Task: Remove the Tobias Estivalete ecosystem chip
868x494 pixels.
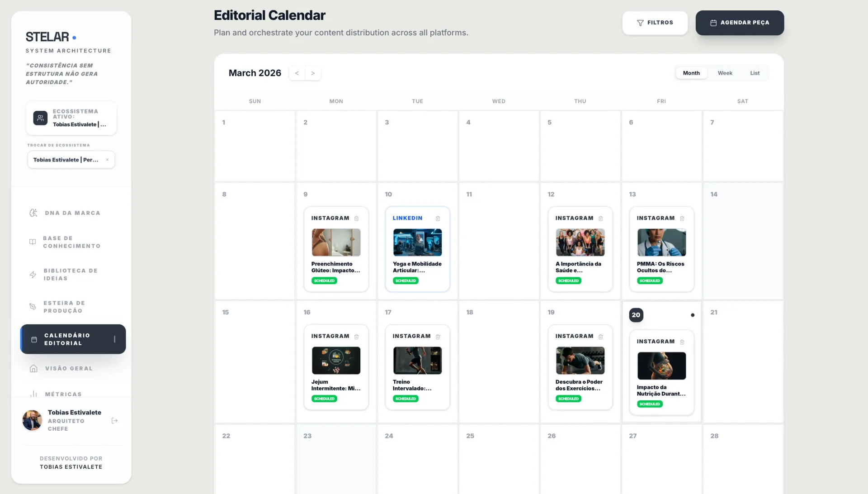Action: tap(107, 160)
